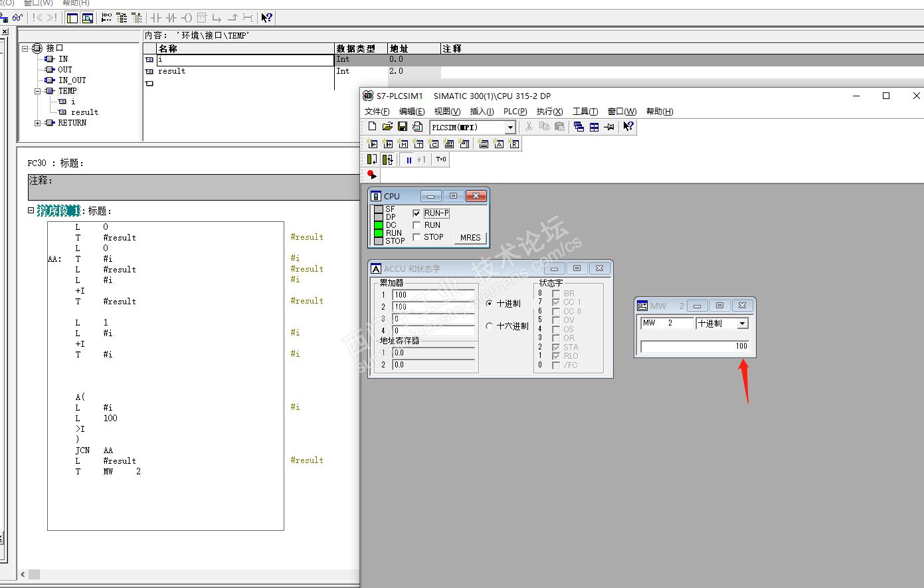The width and height of the screenshot is (924, 588).
Task: Insert an input variable view window
Action: click(x=373, y=144)
